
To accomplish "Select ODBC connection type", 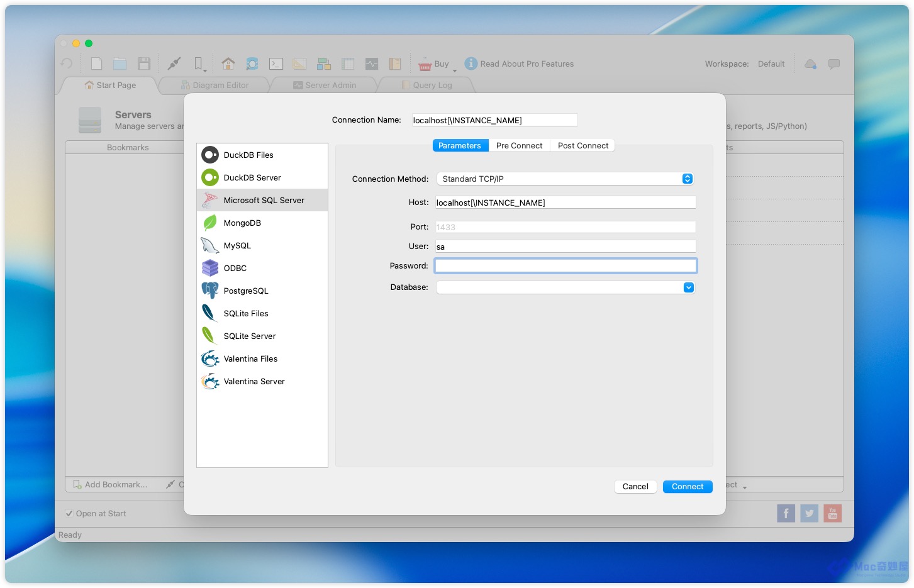I will 262,268.
